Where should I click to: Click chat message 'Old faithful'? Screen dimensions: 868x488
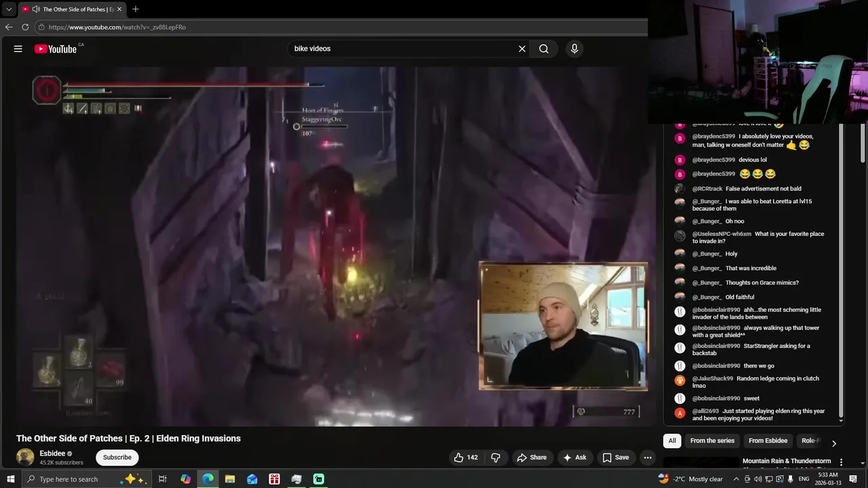coord(740,297)
